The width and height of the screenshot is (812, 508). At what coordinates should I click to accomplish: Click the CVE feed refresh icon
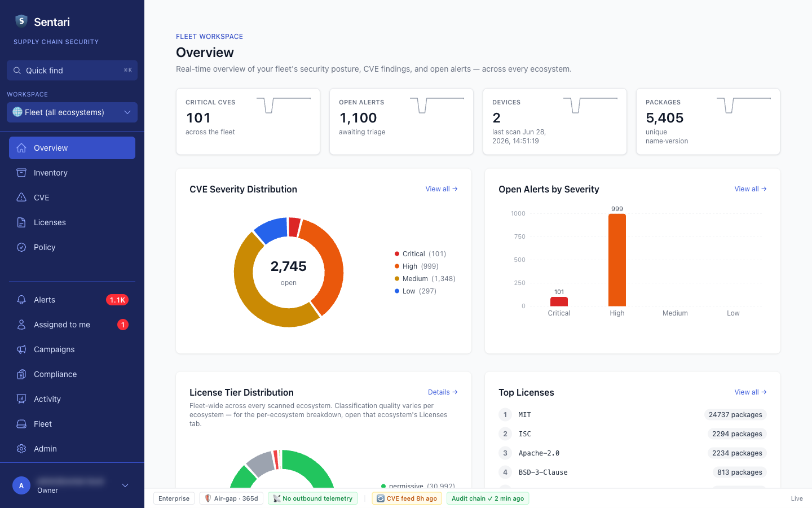pos(381,498)
